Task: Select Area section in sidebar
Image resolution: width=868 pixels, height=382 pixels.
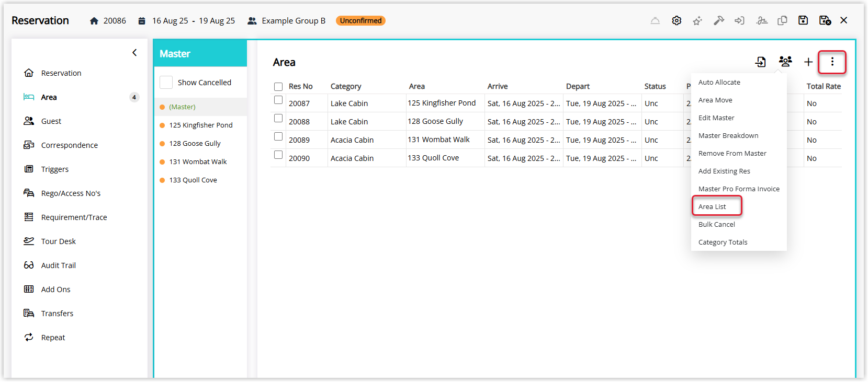Action: (49, 97)
